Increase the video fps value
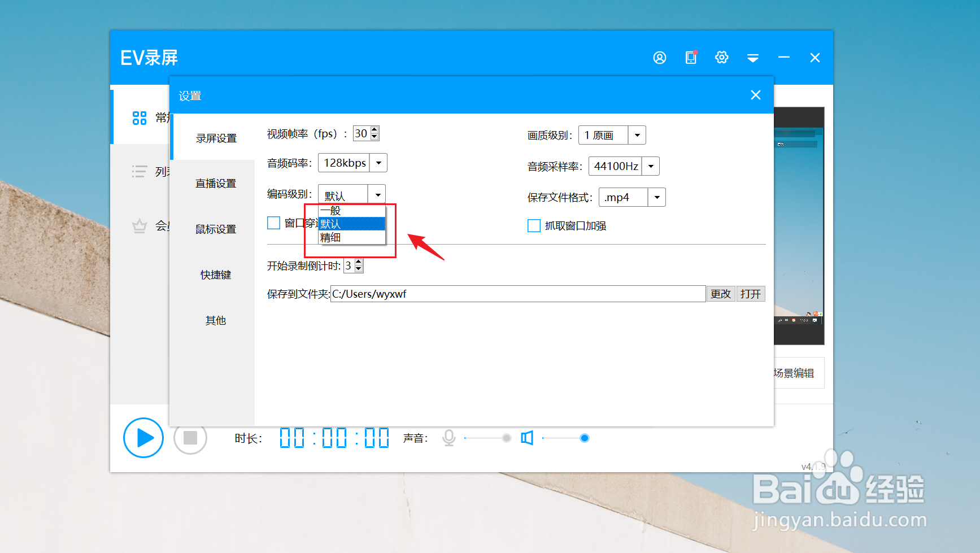980x553 pixels. [x=374, y=130]
